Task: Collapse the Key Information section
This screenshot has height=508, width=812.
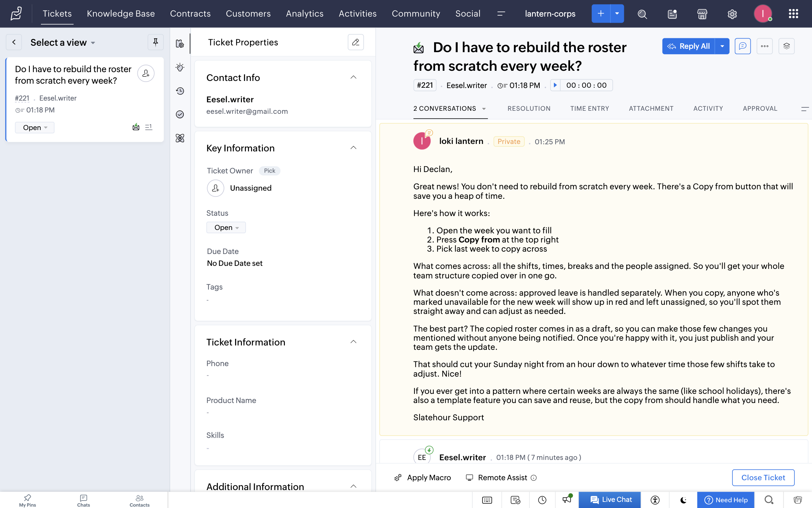Action: [353, 148]
